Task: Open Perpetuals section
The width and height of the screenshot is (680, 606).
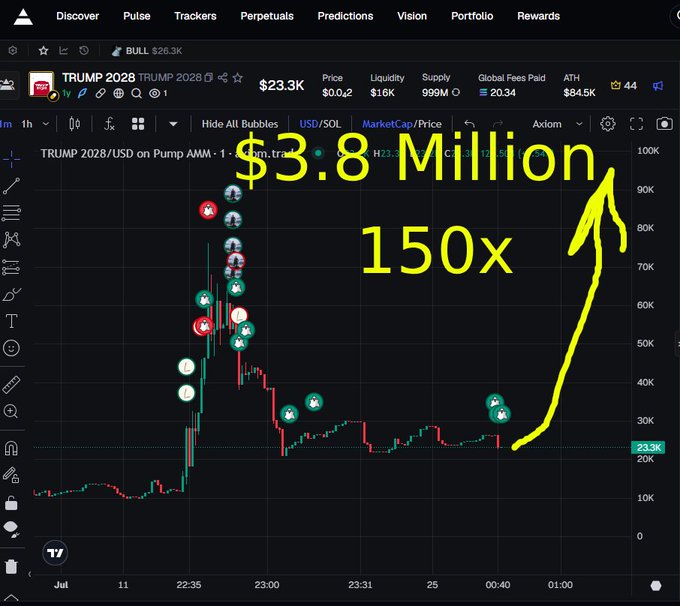Action: pyautogui.click(x=267, y=16)
